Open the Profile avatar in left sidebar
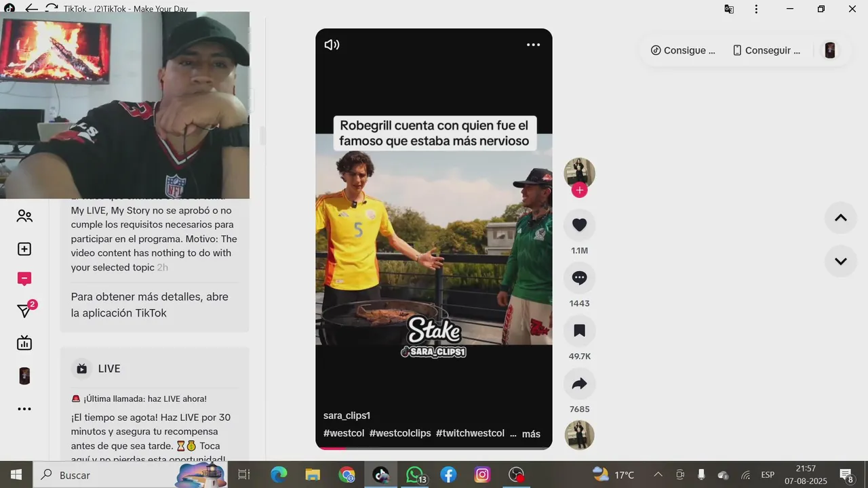Screen dimensions: 868x488 coord(24,376)
